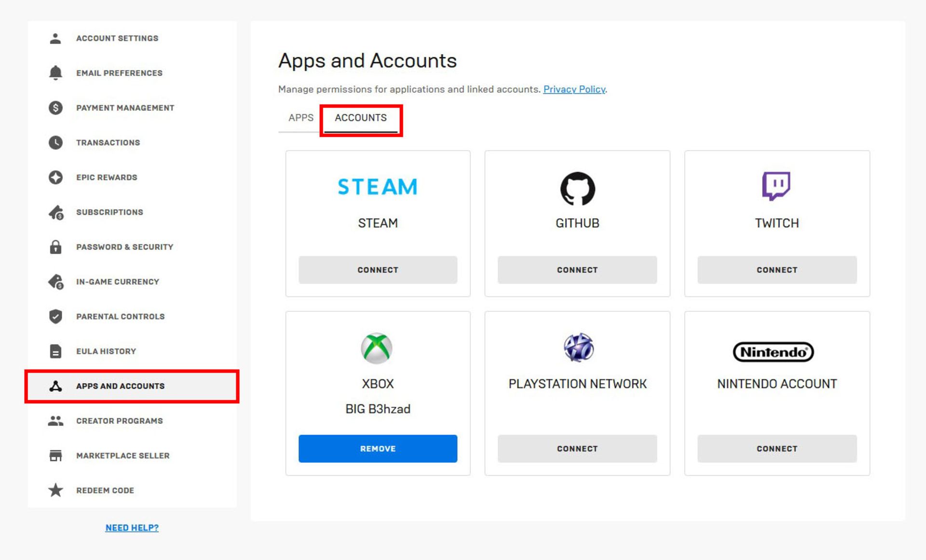926x560 pixels.
Task: Click the Parental Controls shield icon
Action: click(55, 317)
